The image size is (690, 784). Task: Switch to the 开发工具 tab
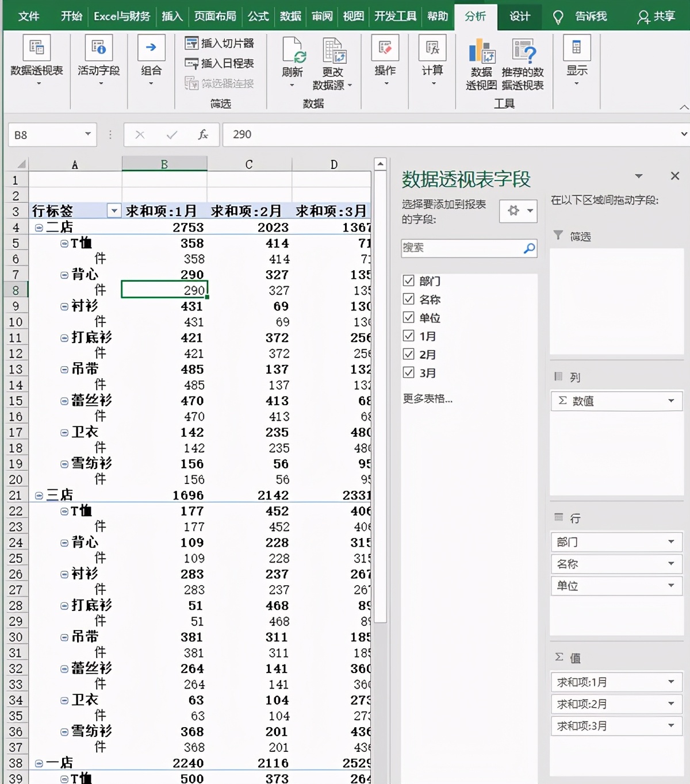click(396, 16)
